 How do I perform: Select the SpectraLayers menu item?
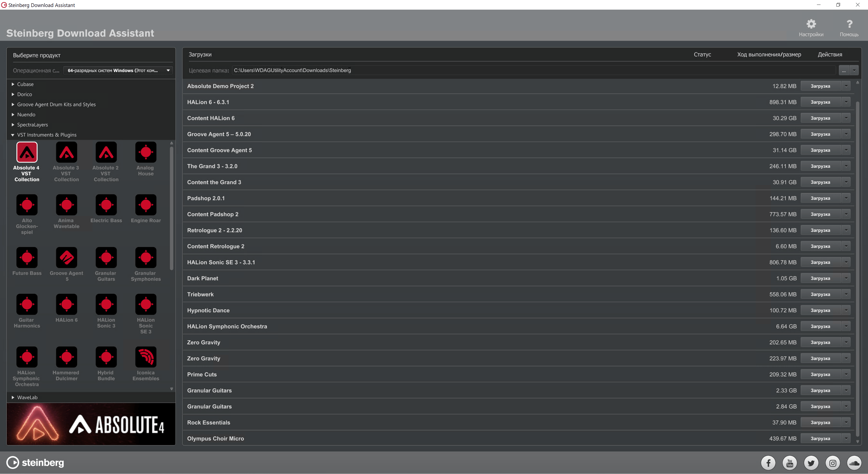(33, 124)
